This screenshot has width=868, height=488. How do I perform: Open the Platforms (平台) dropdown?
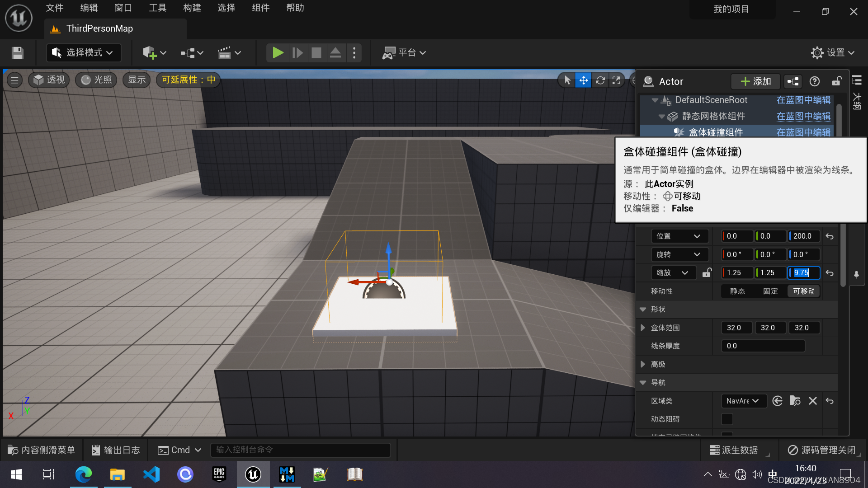tap(404, 53)
